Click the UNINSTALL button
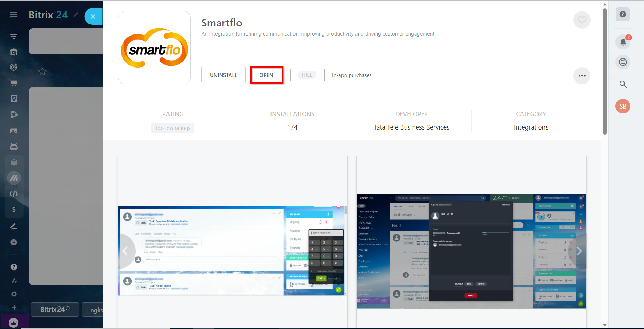This screenshot has height=329, width=644. pyautogui.click(x=223, y=75)
